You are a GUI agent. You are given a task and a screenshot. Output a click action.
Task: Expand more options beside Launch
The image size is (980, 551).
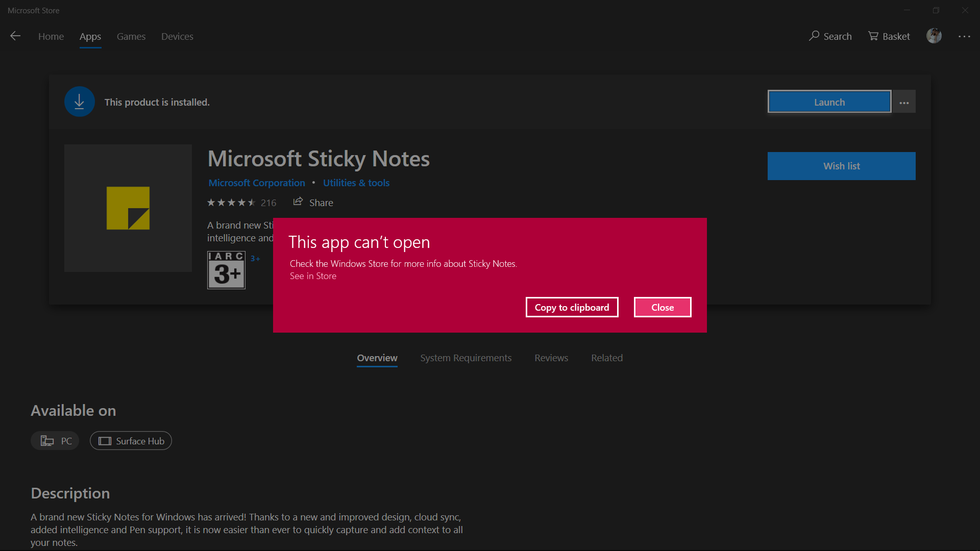click(904, 102)
